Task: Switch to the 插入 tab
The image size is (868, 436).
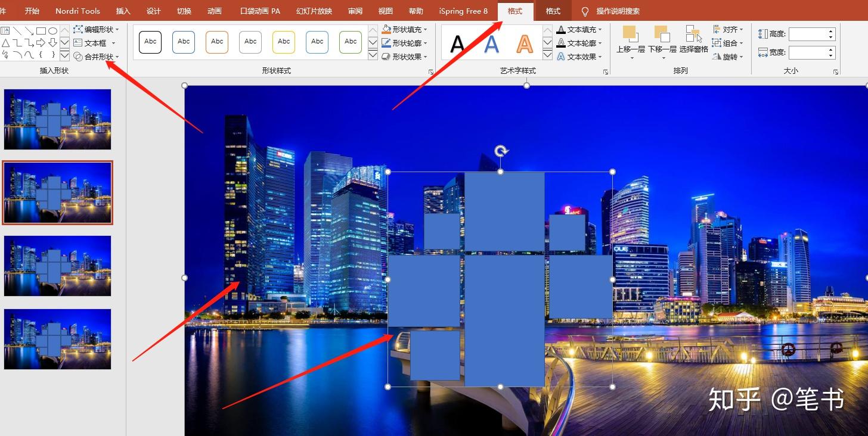Action: [x=123, y=11]
